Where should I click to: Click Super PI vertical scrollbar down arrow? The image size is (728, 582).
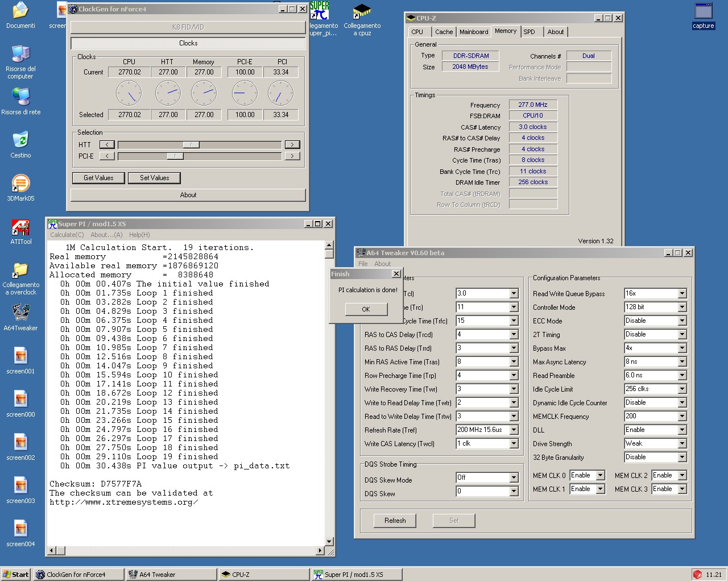pos(329,542)
